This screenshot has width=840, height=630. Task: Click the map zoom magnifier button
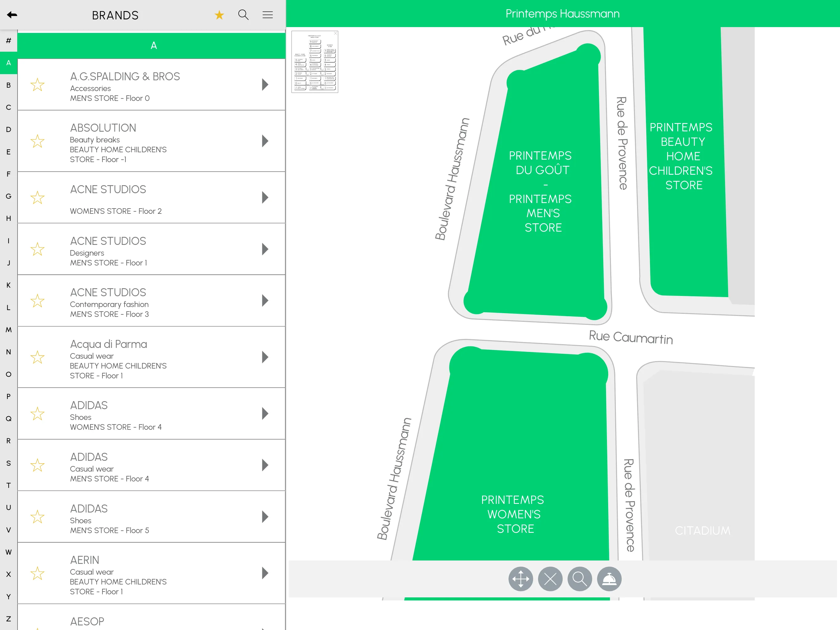[580, 579]
